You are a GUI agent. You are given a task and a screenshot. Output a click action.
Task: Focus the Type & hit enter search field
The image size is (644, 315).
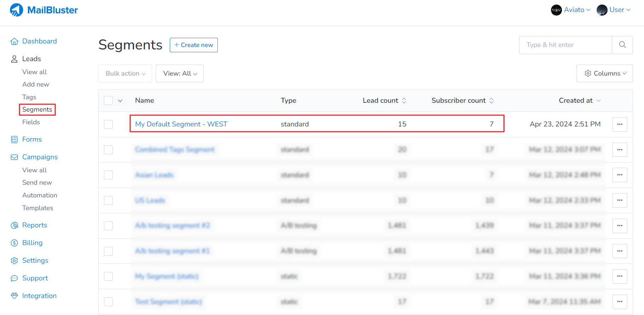coord(565,45)
